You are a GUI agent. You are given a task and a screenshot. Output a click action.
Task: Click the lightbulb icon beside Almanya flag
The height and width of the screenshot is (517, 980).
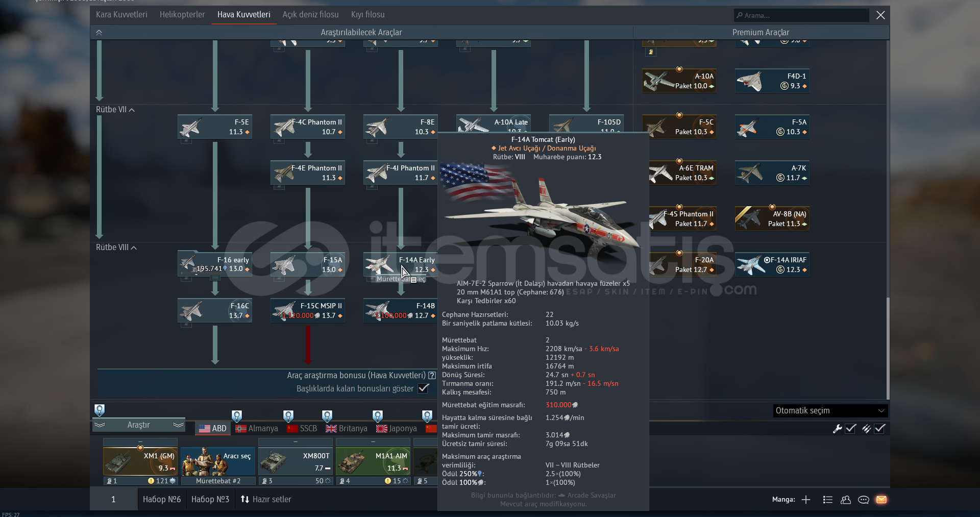click(237, 416)
